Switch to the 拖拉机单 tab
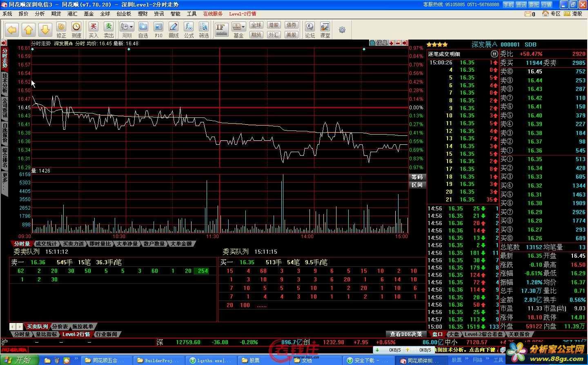588x365 pixels. click(83, 327)
